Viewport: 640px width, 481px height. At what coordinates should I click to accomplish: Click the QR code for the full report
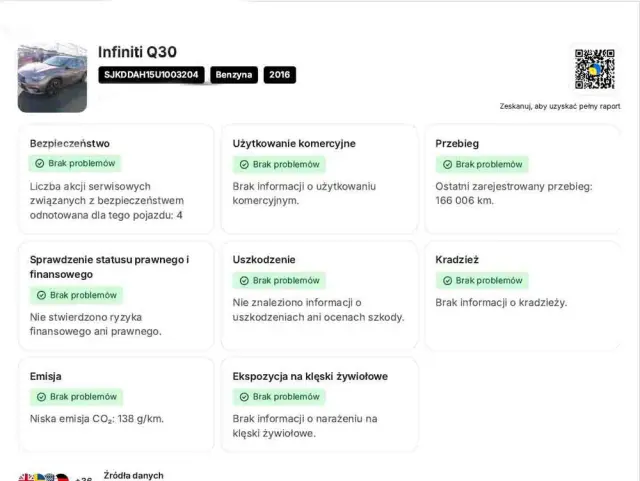[594, 68]
